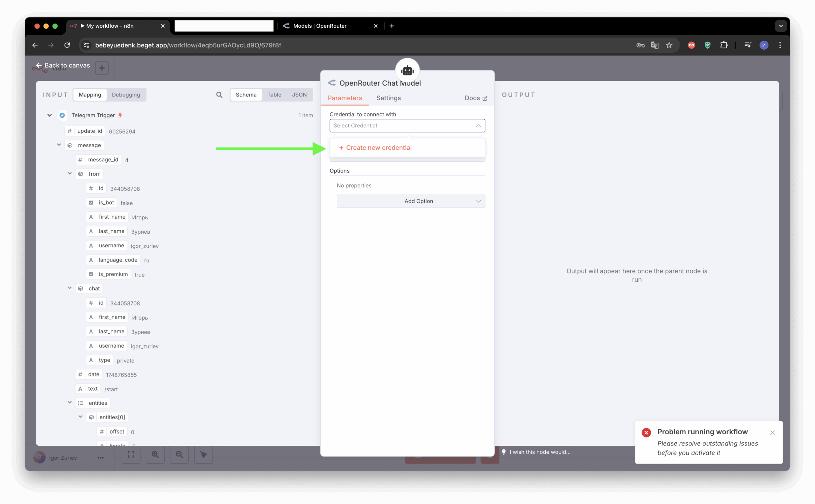This screenshot has width=815, height=504.
Task: Click the fit-to-view canvas icon
Action: tap(131, 454)
